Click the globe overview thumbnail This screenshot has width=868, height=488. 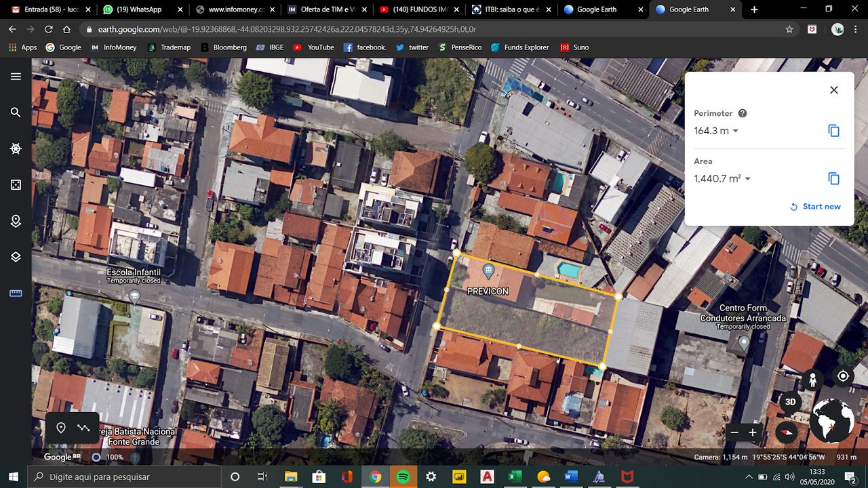(x=832, y=420)
